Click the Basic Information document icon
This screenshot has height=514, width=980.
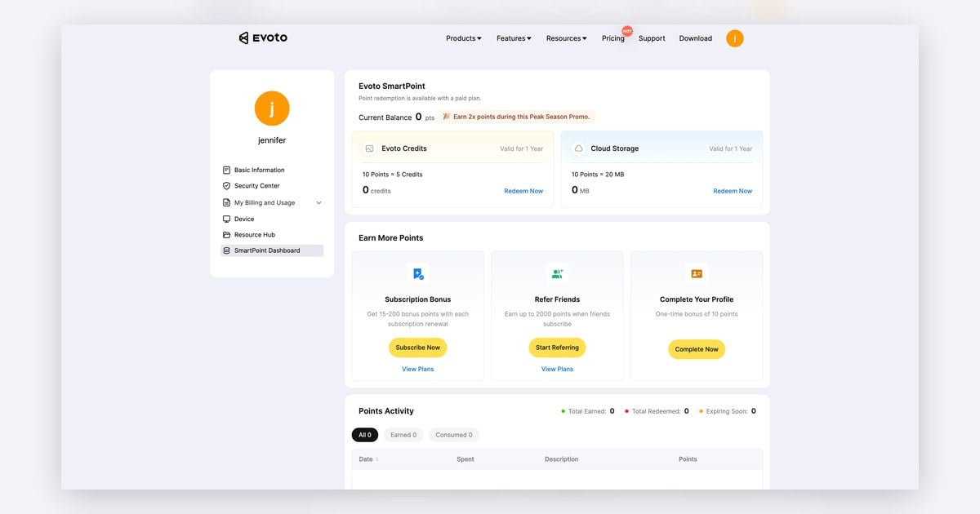(227, 171)
